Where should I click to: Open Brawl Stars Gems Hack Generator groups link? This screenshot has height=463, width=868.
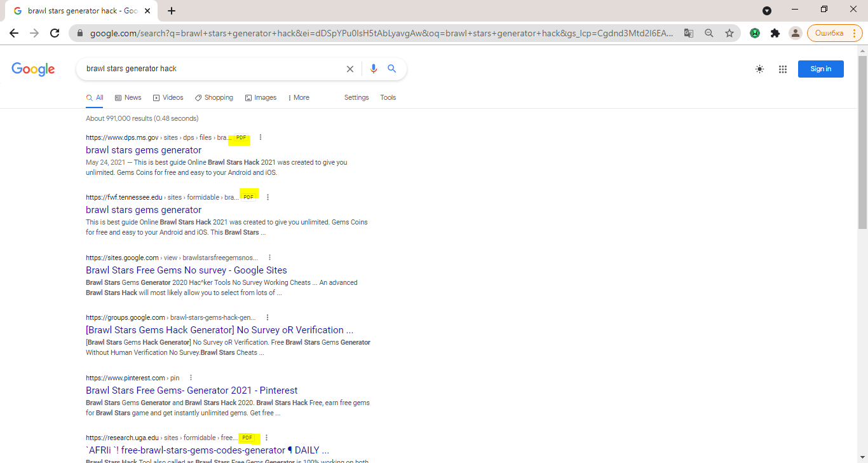click(219, 330)
